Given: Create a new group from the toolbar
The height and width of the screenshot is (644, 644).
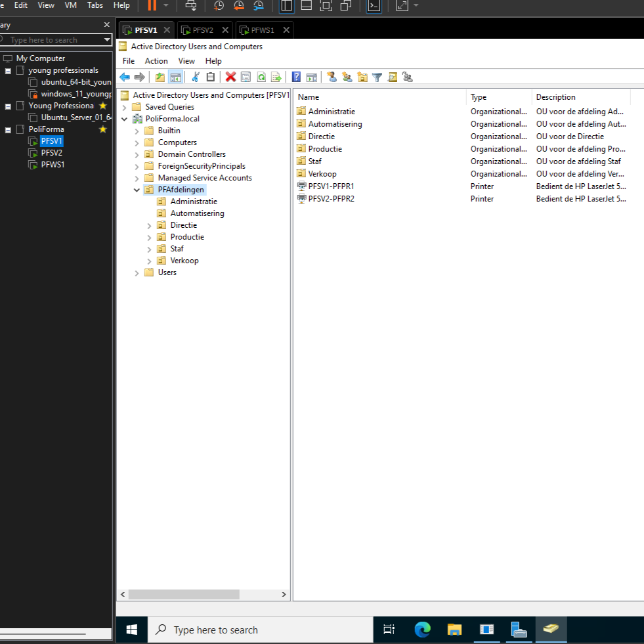Looking at the screenshot, I should (347, 77).
